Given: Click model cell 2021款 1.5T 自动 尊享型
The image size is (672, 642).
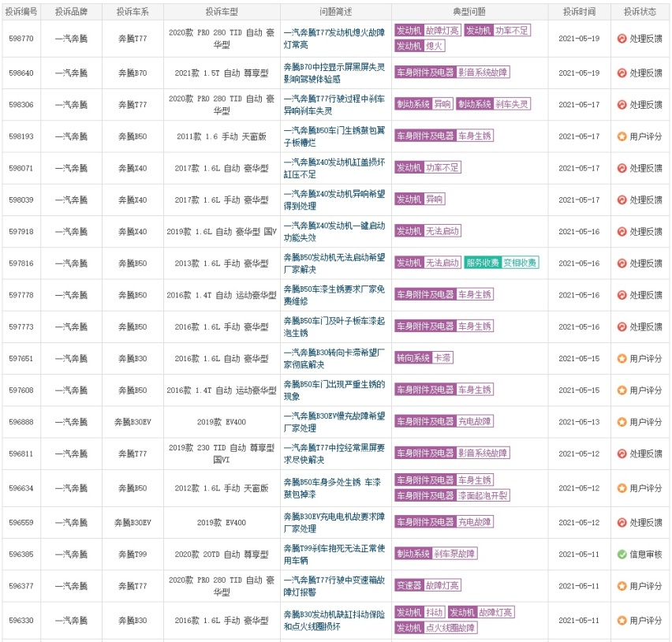Looking at the screenshot, I should tap(222, 73).
